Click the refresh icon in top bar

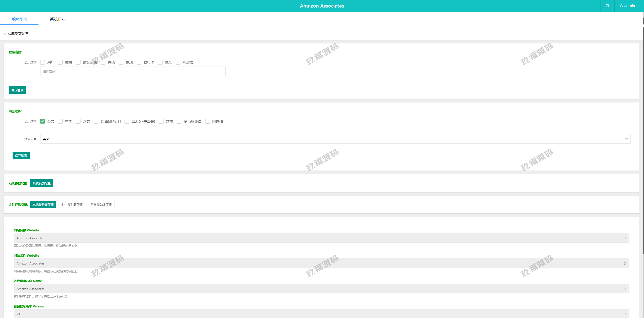coord(607,6)
